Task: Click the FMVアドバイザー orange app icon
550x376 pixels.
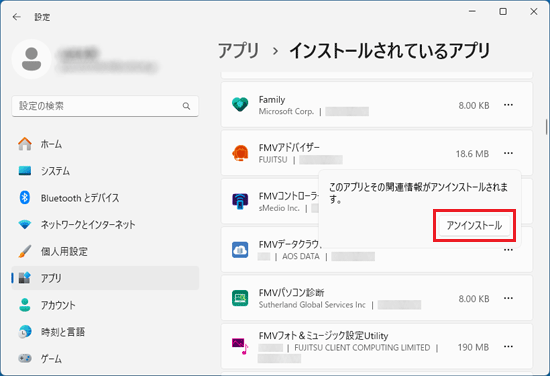Action: coord(240,153)
